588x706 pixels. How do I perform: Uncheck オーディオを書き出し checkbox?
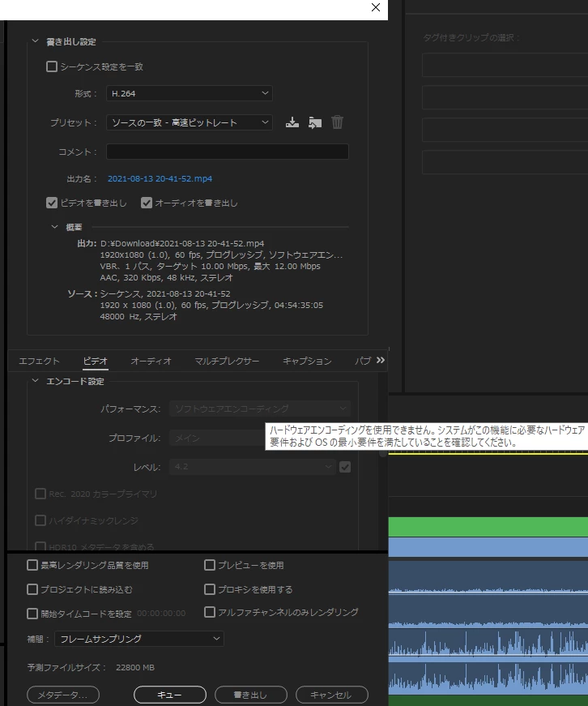pyautogui.click(x=147, y=203)
